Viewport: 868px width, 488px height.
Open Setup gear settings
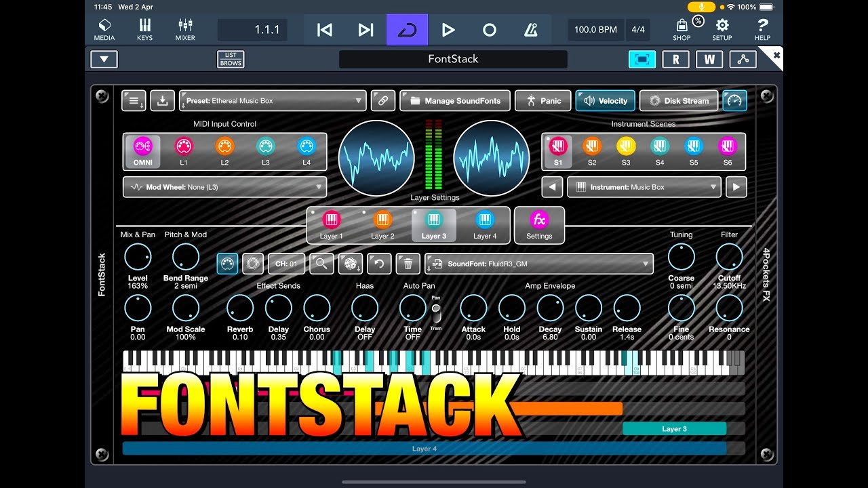coord(722,30)
